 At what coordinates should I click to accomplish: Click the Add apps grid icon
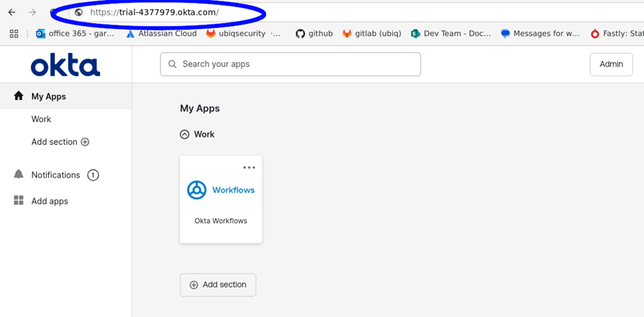point(18,200)
